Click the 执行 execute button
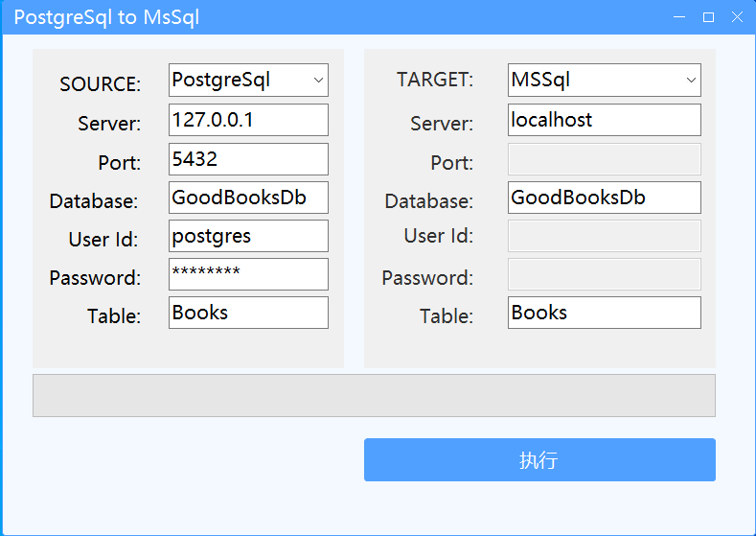This screenshot has width=756, height=536. pos(539,460)
